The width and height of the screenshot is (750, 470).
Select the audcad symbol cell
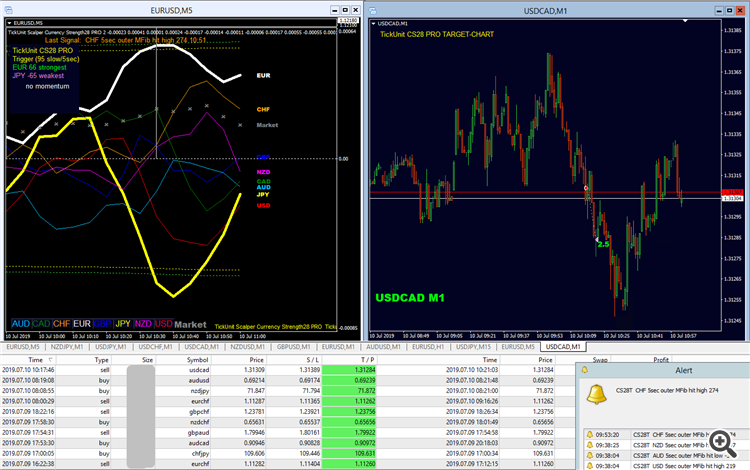coord(199,443)
